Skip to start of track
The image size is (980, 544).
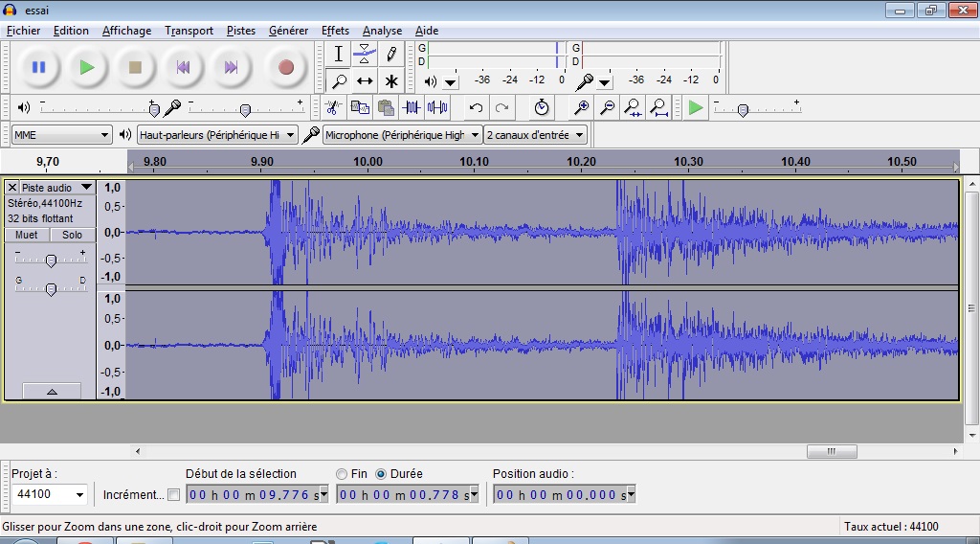pos(183,67)
